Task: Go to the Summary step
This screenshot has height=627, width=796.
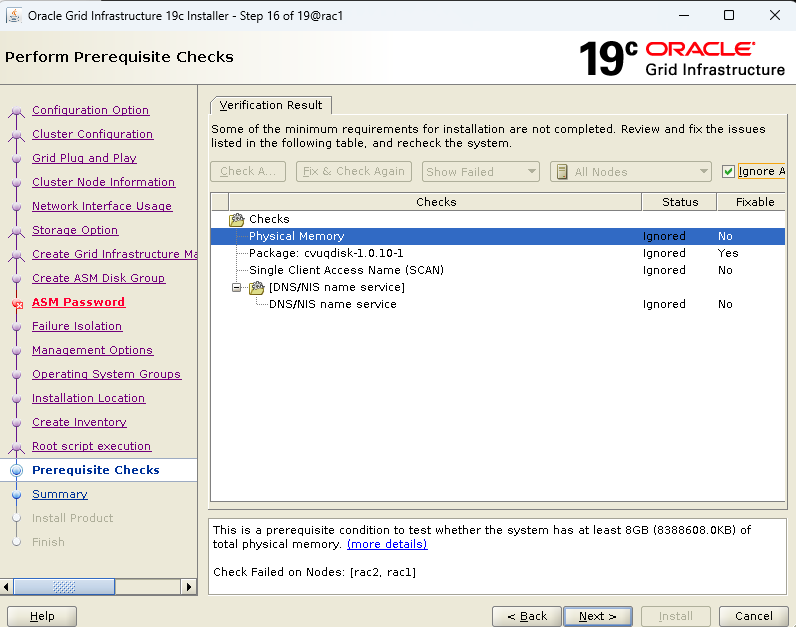Action: [59, 494]
